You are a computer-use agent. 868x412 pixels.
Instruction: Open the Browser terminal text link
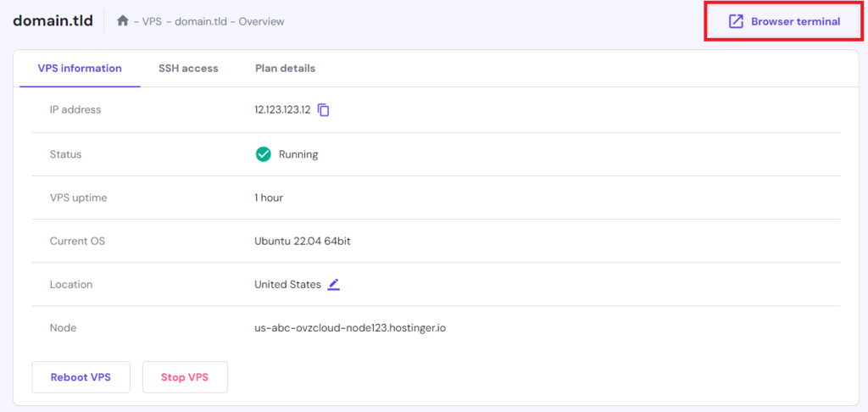(x=795, y=21)
